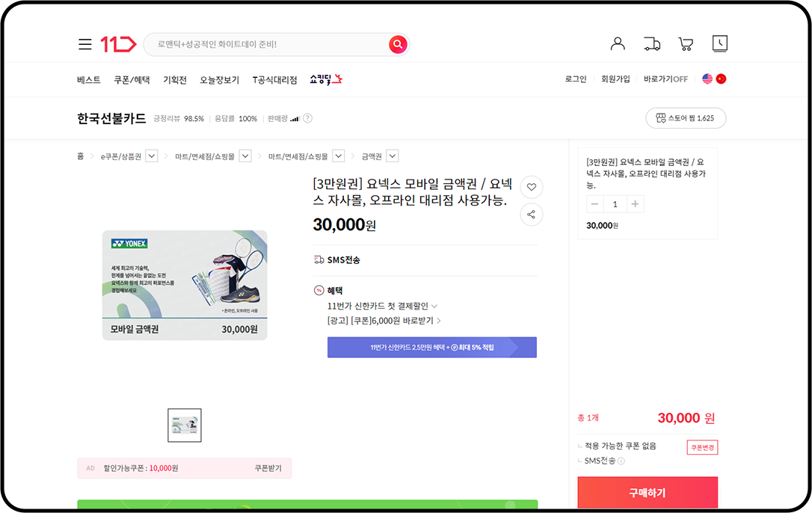View recently viewed items clock icon
812x513 pixels.
click(720, 44)
